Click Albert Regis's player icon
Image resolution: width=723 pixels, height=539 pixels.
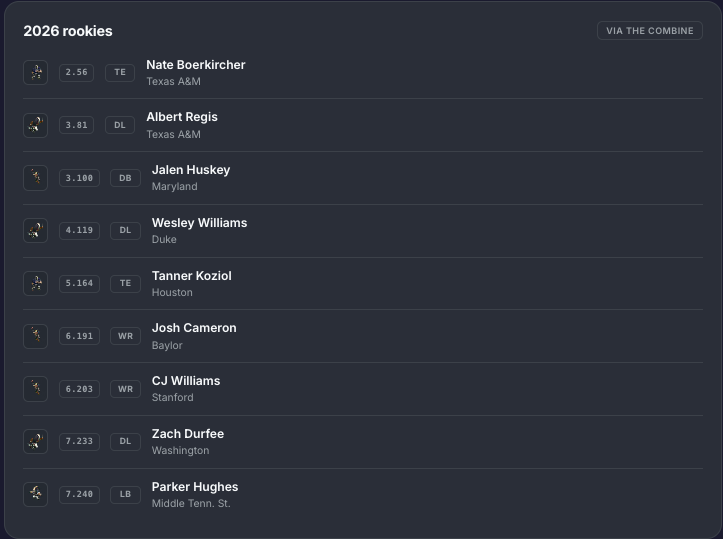click(x=36, y=125)
